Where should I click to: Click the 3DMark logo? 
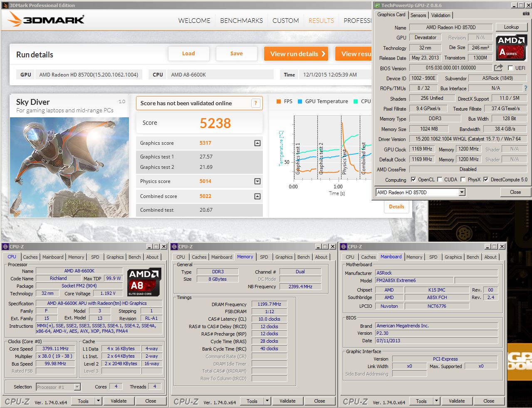point(46,19)
